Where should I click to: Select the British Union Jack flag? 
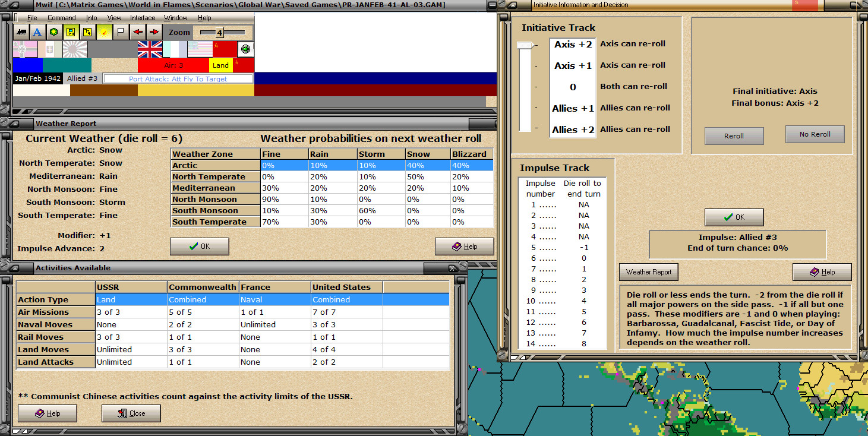(150, 49)
